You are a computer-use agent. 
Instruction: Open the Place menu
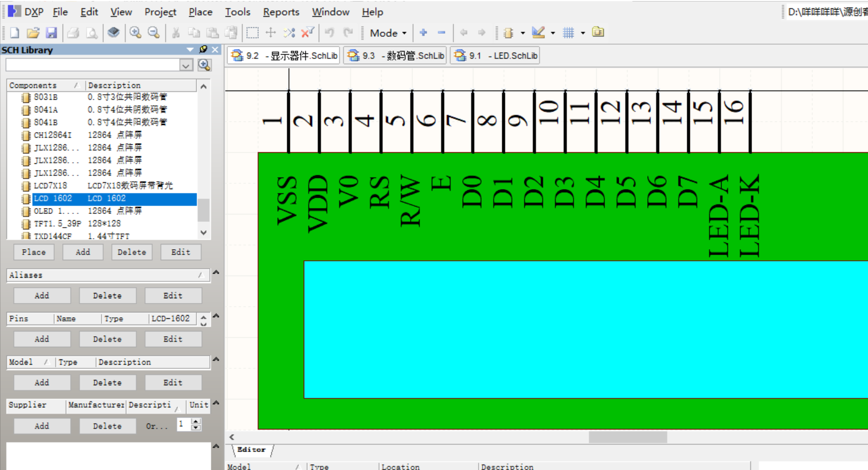(200, 12)
